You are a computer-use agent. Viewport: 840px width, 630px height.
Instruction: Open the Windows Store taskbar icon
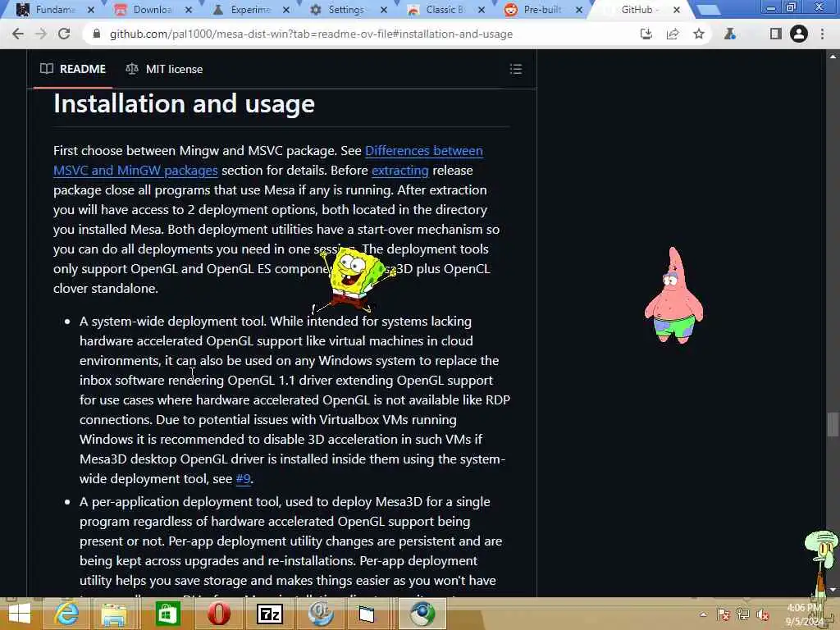pos(167,614)
